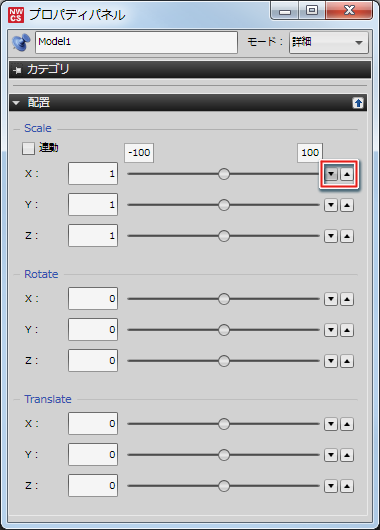Click the Rotate Y slider handle
The width and height of the screenshot is (380, 530).
pos(224,330)
